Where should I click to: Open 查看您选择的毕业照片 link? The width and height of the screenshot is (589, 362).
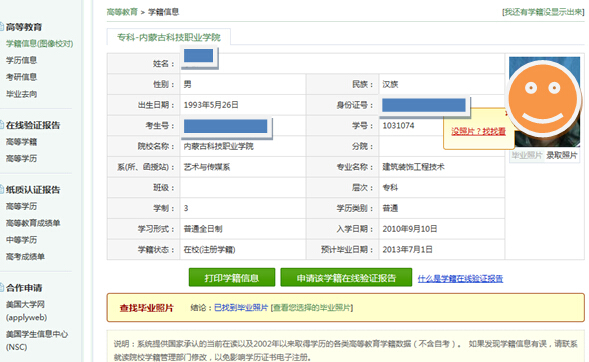(x=312, y=308)
